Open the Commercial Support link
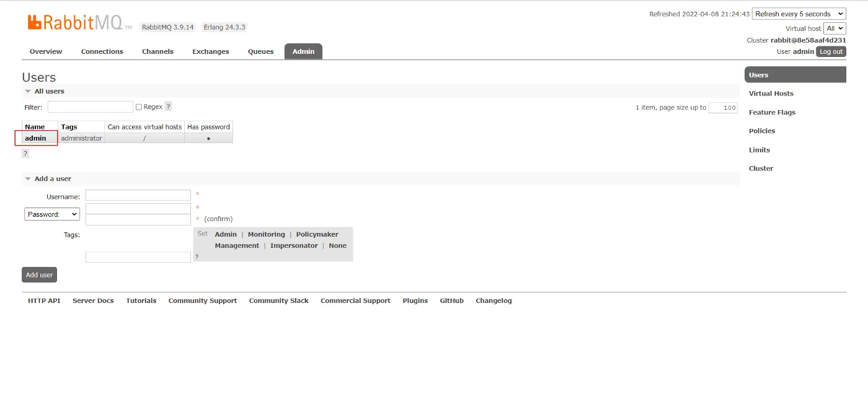Viewport: 868px width, 399px height. [x=355, y=300]
